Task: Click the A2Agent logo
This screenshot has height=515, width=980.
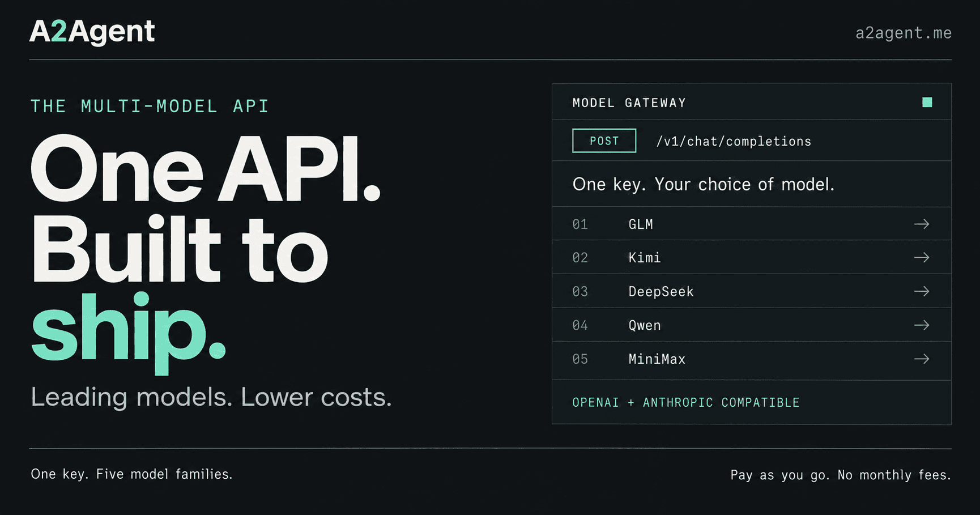Action: (x=92, y=32)
